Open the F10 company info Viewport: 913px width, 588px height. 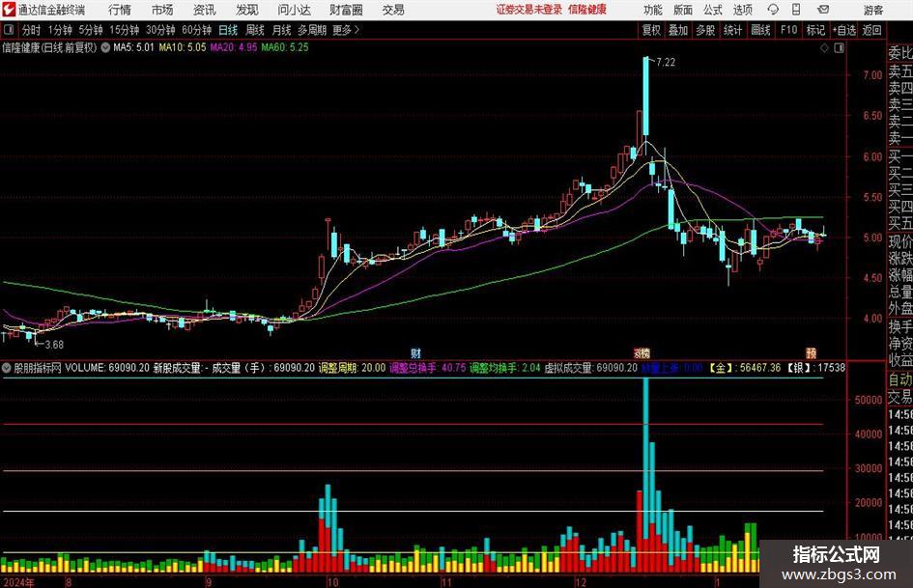pos(788,30)
